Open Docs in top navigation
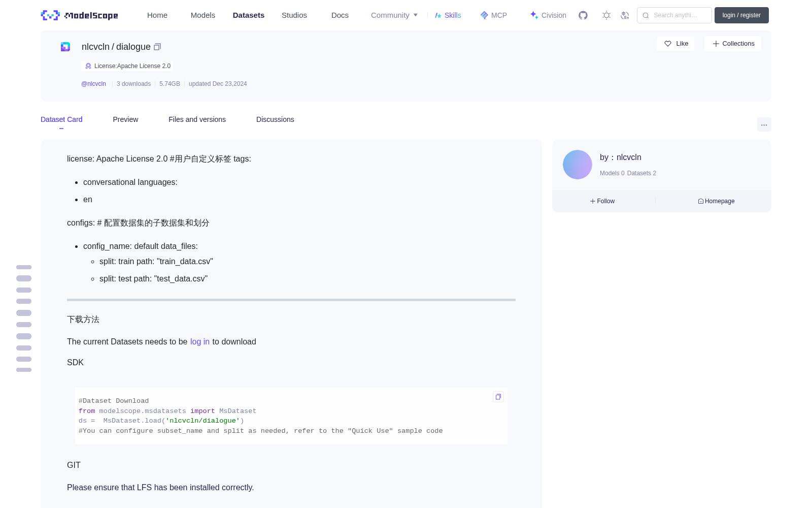The height and width of the screenshot is (508, 812). [340, 15]
